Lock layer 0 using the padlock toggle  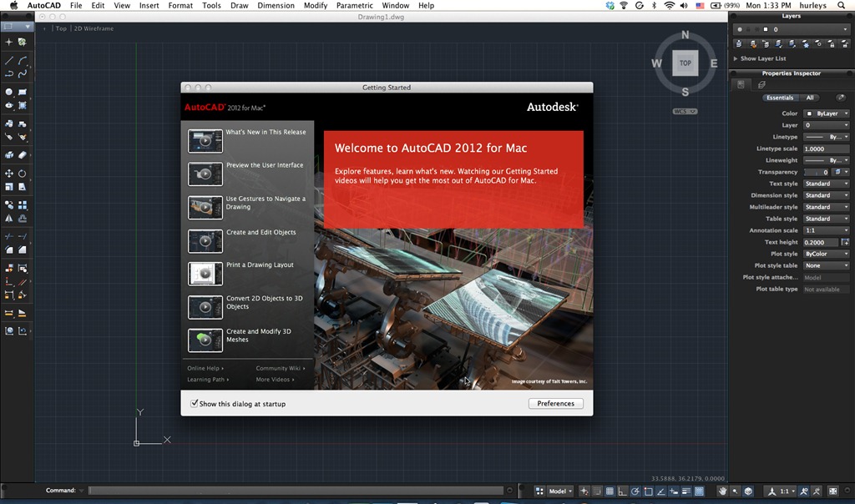pyautogui.click(x=747, y=29)
